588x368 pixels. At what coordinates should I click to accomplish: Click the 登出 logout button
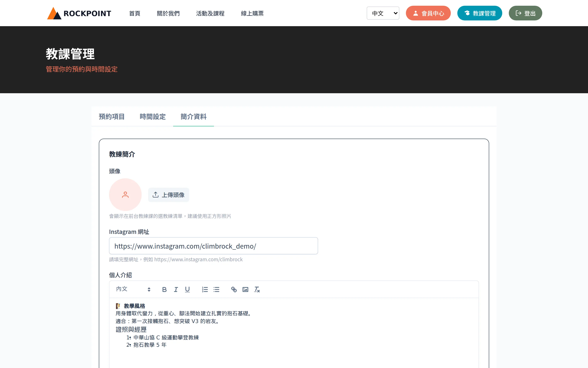pyautogui.click(x=525, y=13)
